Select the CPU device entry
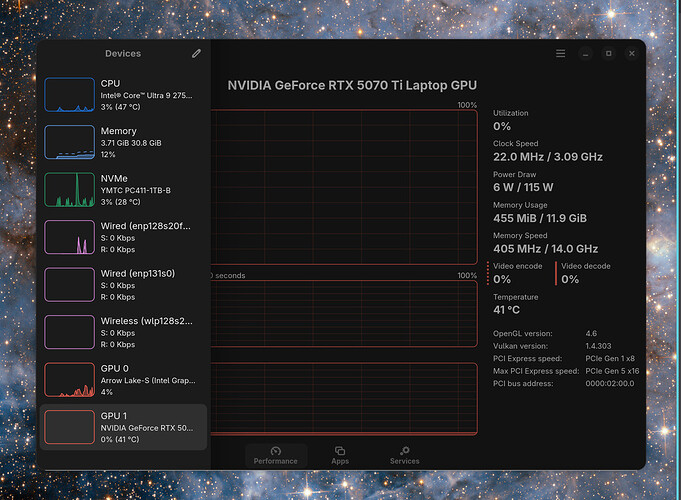 click(123, 95)
